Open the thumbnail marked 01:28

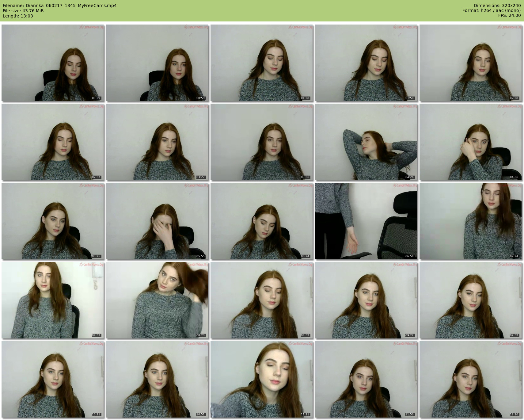[x=262, y=63]
